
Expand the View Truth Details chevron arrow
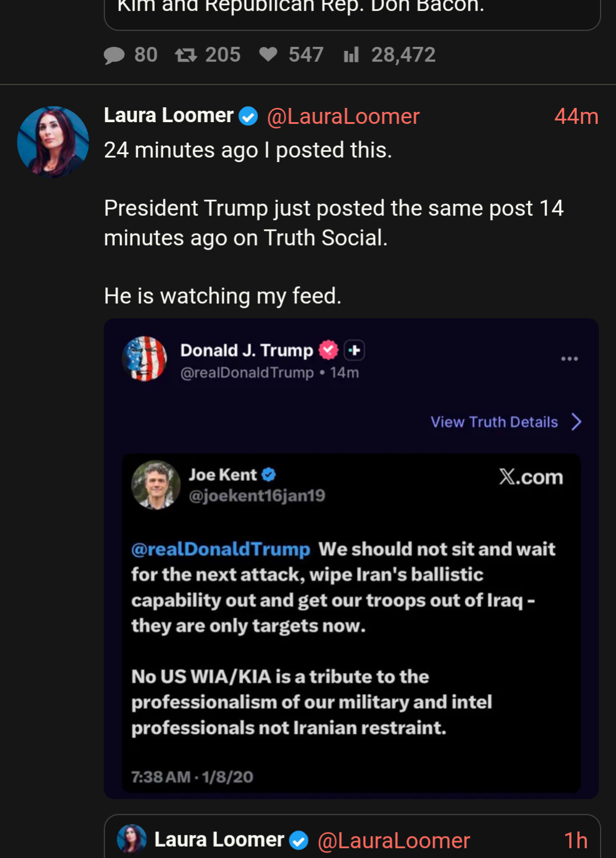point(577,422)
